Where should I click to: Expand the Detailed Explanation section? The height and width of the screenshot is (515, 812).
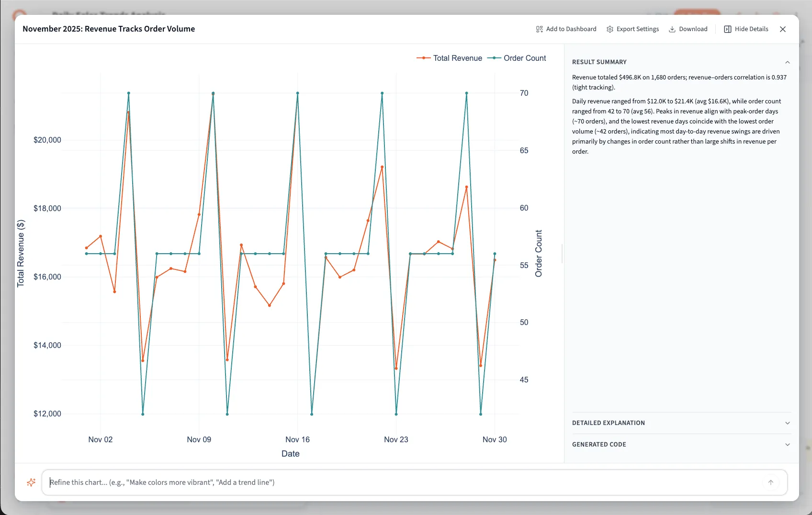coord(680,423)
